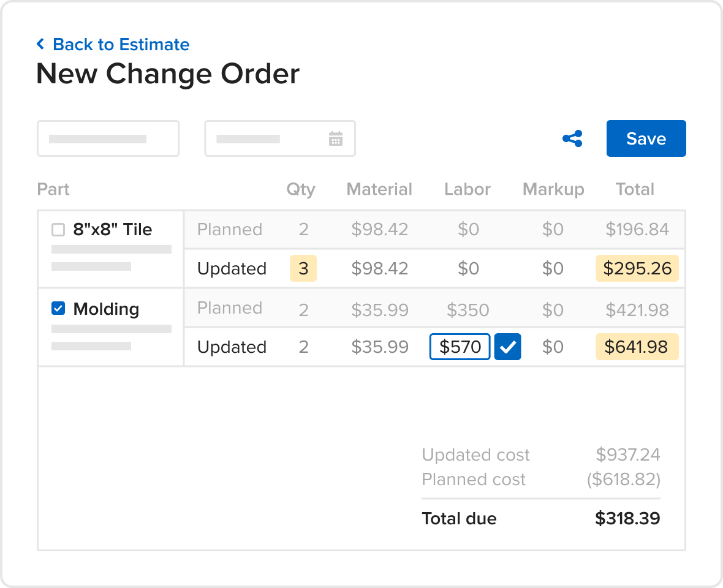This screenshot has height=588, width=723.
Task: Go Back to Estimate link
Action: click(x=121, y=44)
